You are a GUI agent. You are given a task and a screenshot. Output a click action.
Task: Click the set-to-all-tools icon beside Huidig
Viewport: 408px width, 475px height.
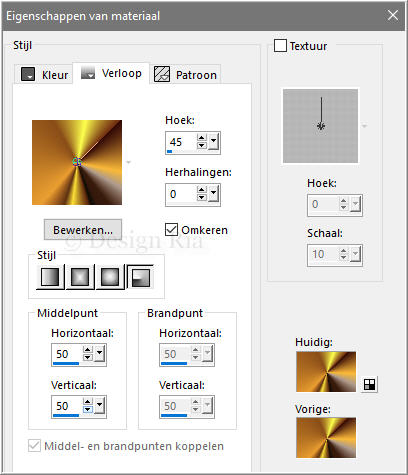tap(369, 384)
